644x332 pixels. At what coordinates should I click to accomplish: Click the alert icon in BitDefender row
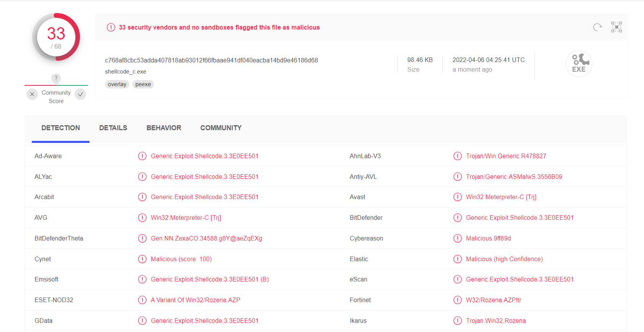coord(458,218)
